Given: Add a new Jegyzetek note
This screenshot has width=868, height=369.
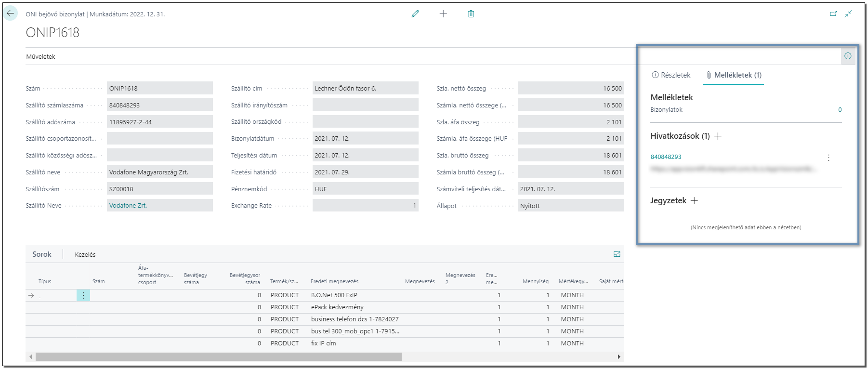Looking at the screenshot, I should 694,201.
